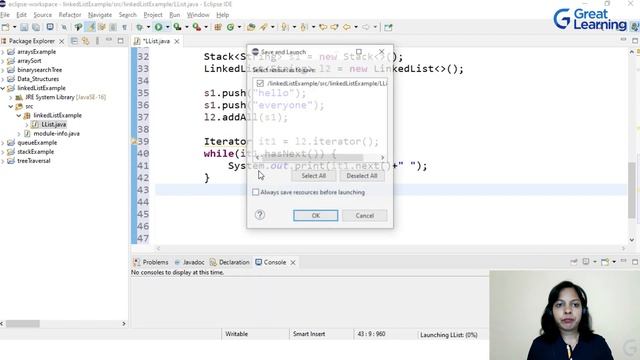Viewport: 640px width, 360px height.
Task: Open the External Tools dropdown arrow
Action: (206, 27)
